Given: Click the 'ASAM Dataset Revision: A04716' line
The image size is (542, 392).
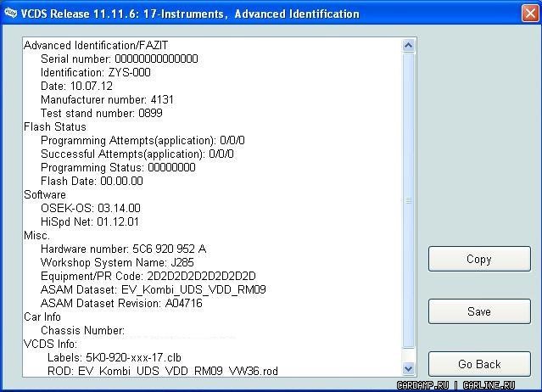Looking at the screenshot, I should [x=121, y=303].
